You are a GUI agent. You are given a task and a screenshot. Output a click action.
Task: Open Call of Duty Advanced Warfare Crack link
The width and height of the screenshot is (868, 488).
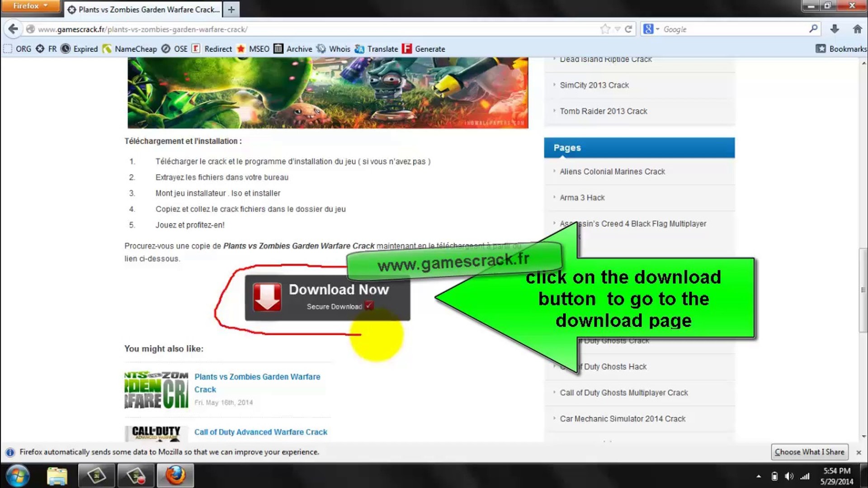pos(261,432)
